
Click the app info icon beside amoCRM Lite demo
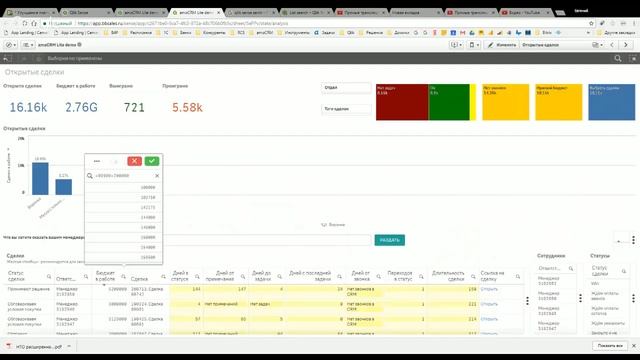tap(80, 44)
